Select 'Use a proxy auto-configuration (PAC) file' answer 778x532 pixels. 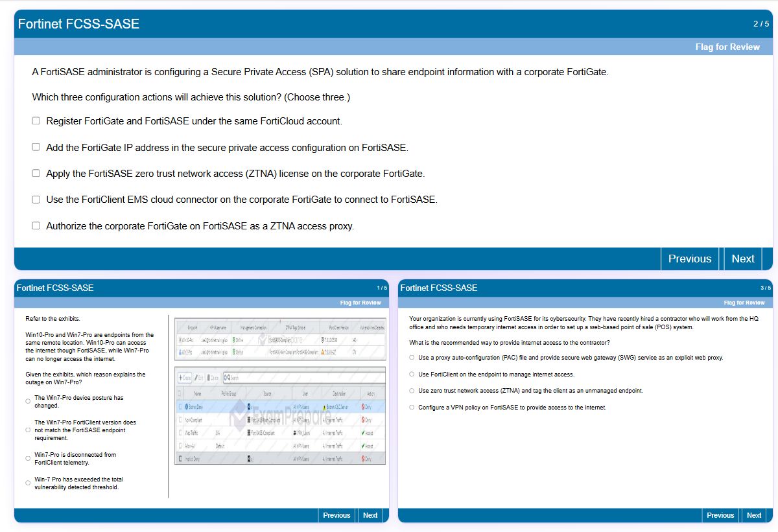click(412, 358)
